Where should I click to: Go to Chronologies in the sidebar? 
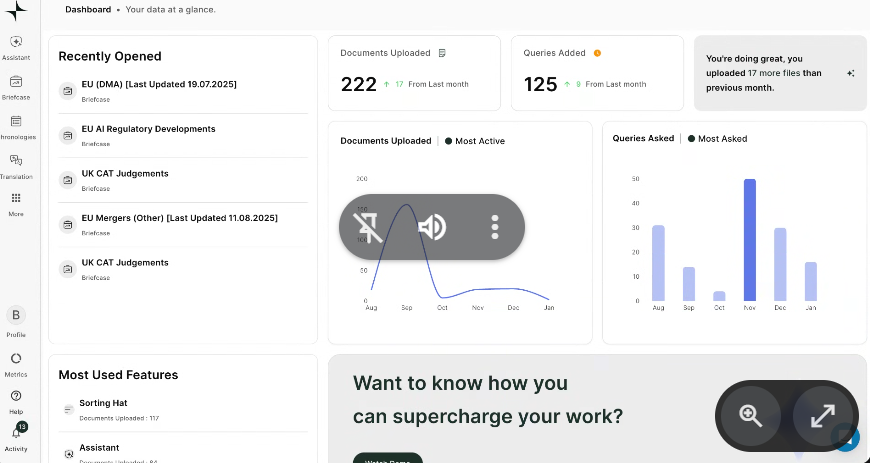coord(16,121)
